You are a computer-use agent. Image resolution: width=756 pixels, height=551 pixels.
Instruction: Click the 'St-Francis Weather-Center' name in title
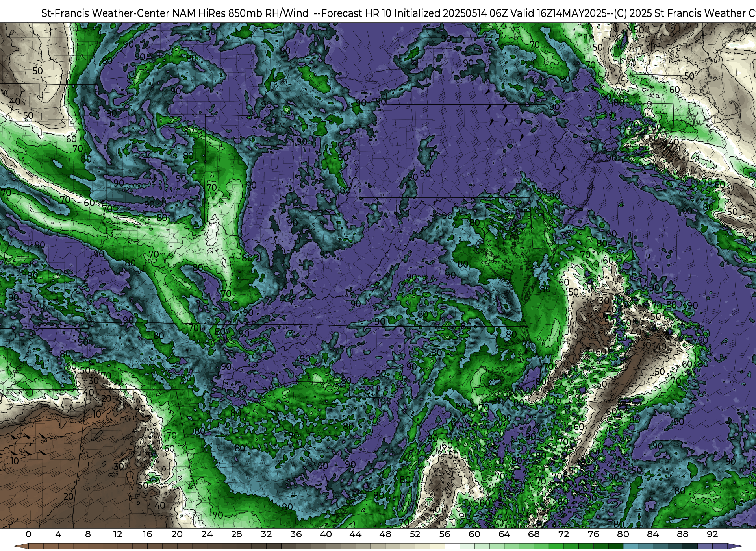(x=106, y=13)
